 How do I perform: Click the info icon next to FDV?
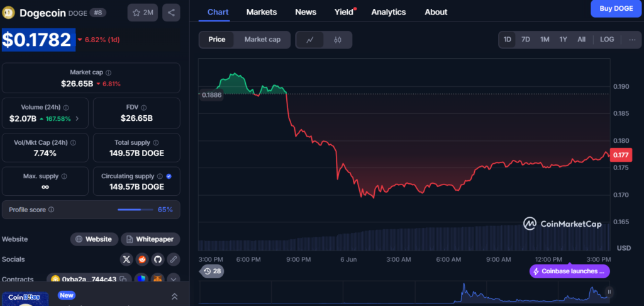coord(144,108)
